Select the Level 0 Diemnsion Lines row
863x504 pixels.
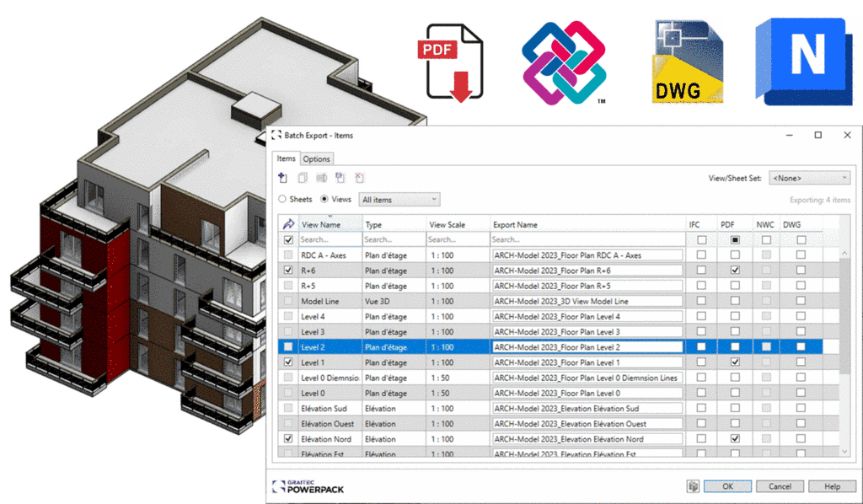pos(550,378)
